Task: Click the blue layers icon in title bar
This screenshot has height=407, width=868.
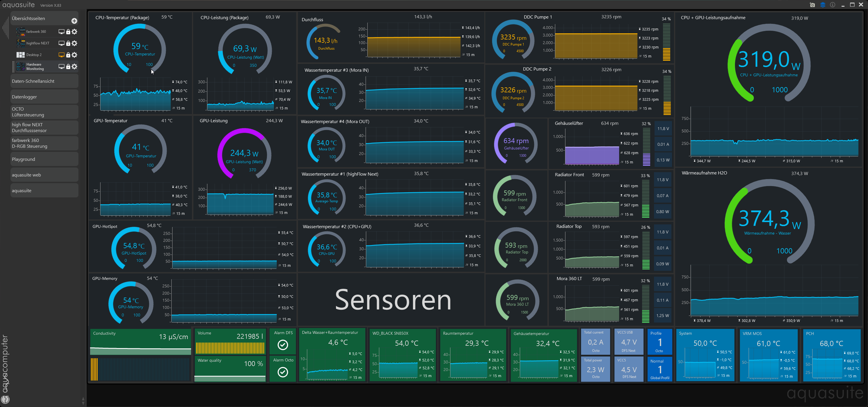Action: pos(822,5)
